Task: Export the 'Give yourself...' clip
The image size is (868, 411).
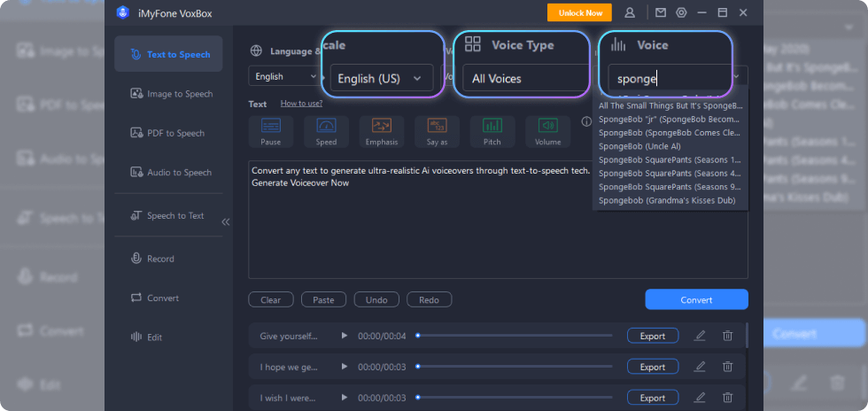Action: [653, 336]
